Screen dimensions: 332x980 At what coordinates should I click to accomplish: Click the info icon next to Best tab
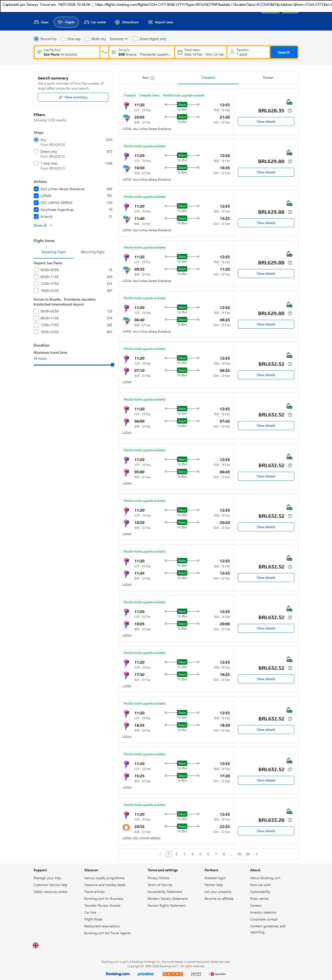click(153, 78)
